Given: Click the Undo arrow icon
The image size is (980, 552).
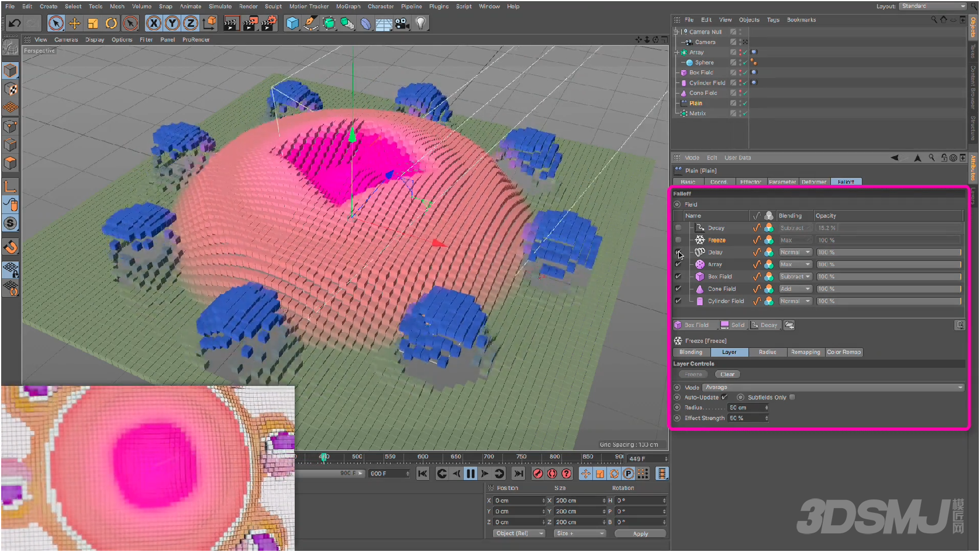Looking at the screenshot, I should pos(15,23).
